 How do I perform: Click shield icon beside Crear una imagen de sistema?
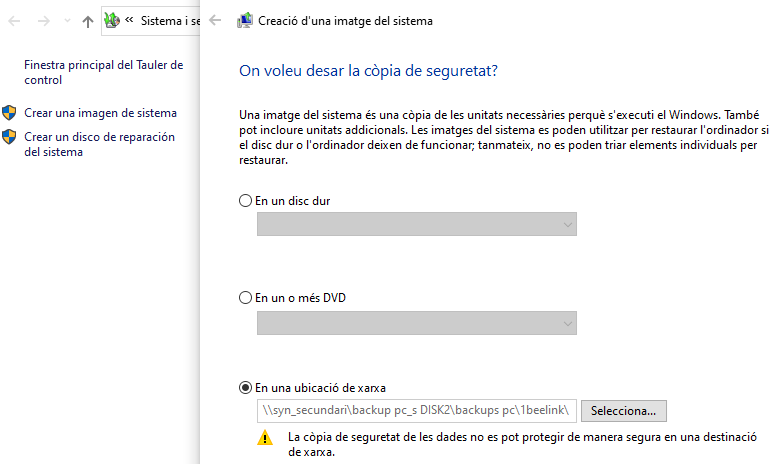(x=10, y=113)
